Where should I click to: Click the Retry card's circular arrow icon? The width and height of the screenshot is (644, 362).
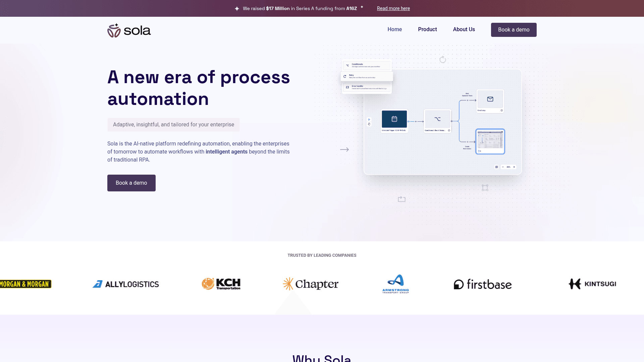345,76
